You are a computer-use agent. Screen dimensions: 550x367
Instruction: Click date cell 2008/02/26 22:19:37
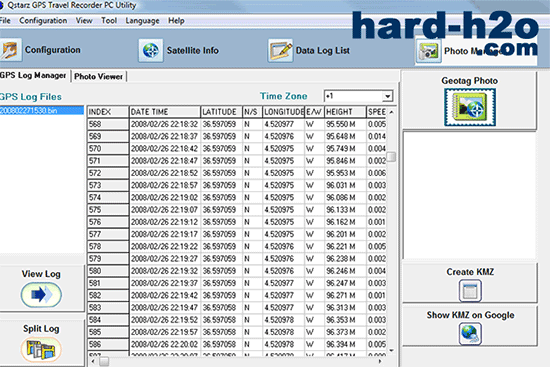(x=165, y=283)
